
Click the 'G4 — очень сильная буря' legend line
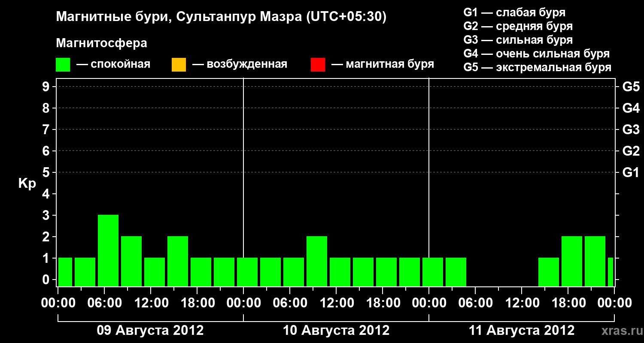coord(537,54)
